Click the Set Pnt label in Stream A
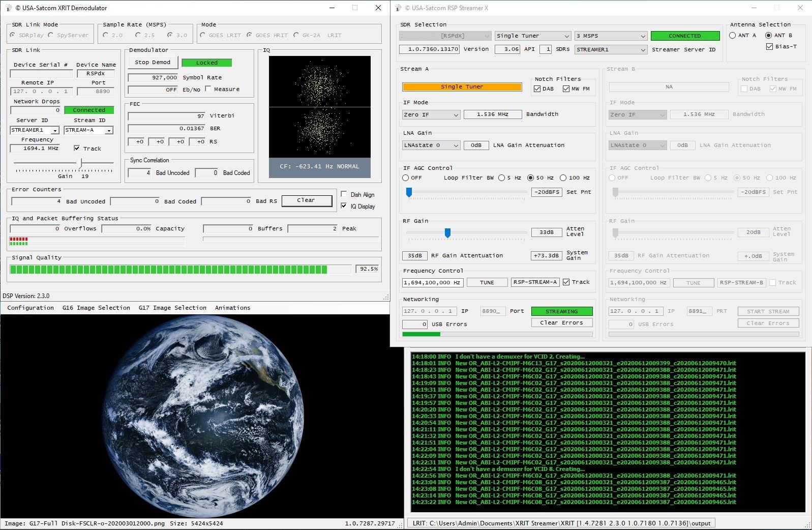This screenshot has width=812, height=530. tap(579, 192)
